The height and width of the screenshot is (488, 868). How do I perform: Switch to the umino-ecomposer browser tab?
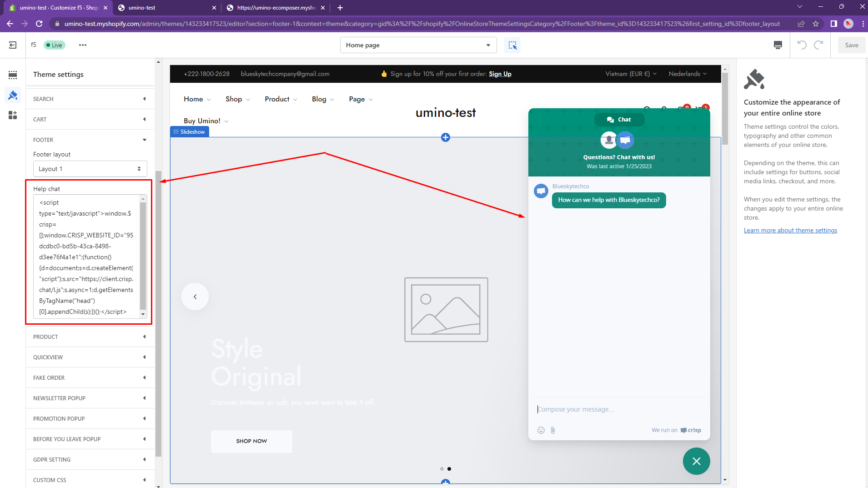276,8
